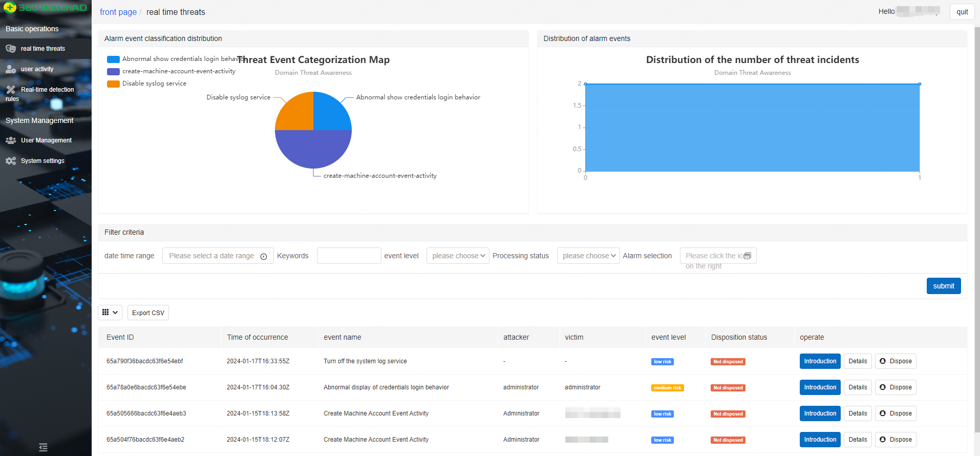Click timestamp 2024-01-15T18:13:58Z
The image size is (980, 456).
tap(258, 413)
